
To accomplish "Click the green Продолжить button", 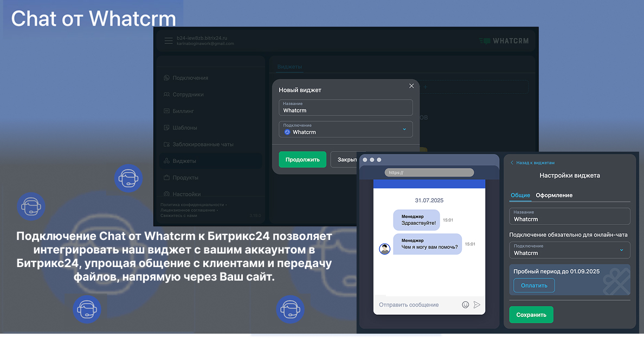I will pyautogui.click(x=302, y=160).
